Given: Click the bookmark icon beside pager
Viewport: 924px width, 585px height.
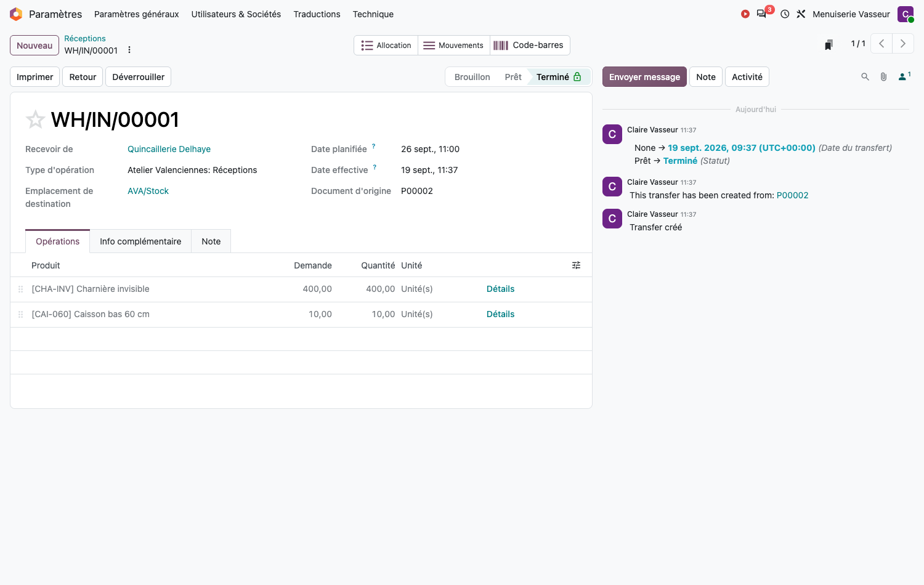Looking at the screenshot, I should (x=829, y=44).
